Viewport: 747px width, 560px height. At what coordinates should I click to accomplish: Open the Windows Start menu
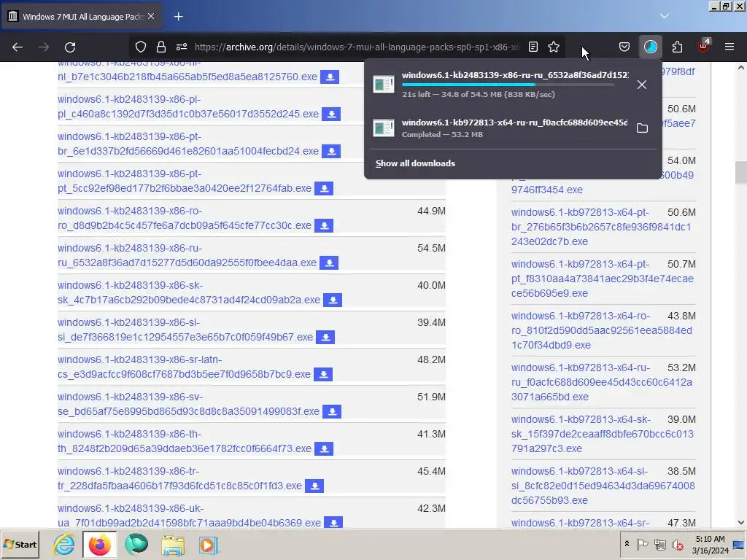pyautogui.click(x=20, y=544)
